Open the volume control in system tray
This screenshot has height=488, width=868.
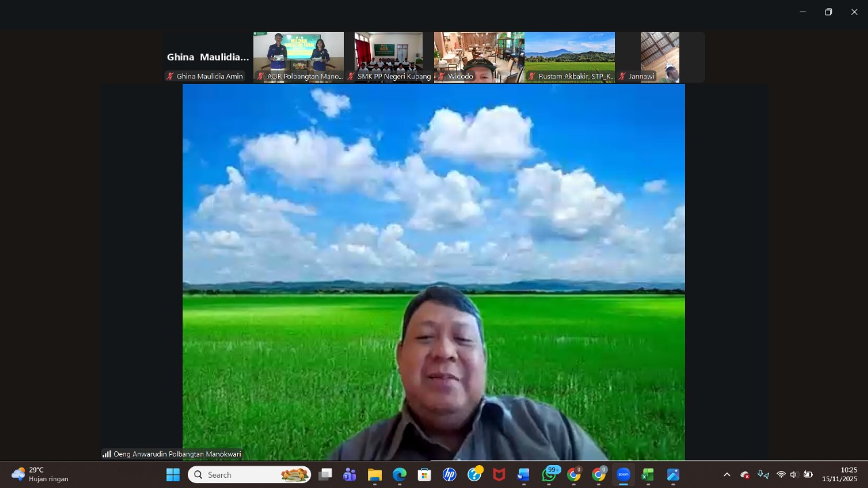click(x=793, y=475)
